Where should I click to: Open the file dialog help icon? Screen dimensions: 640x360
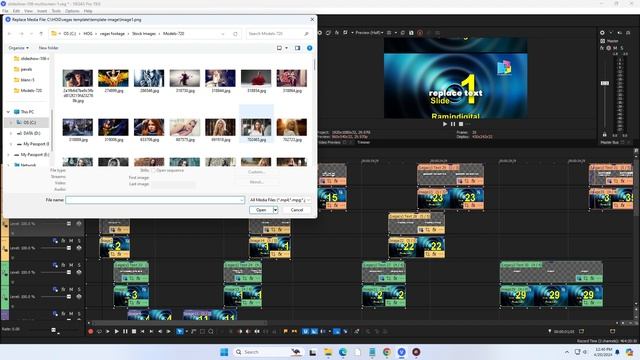tap(309, 48)
